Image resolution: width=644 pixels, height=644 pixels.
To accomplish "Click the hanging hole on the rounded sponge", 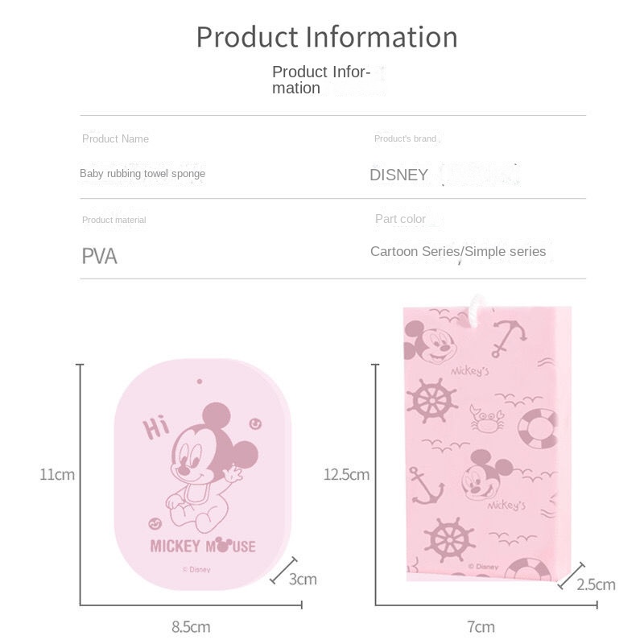I will click(199, 381).
